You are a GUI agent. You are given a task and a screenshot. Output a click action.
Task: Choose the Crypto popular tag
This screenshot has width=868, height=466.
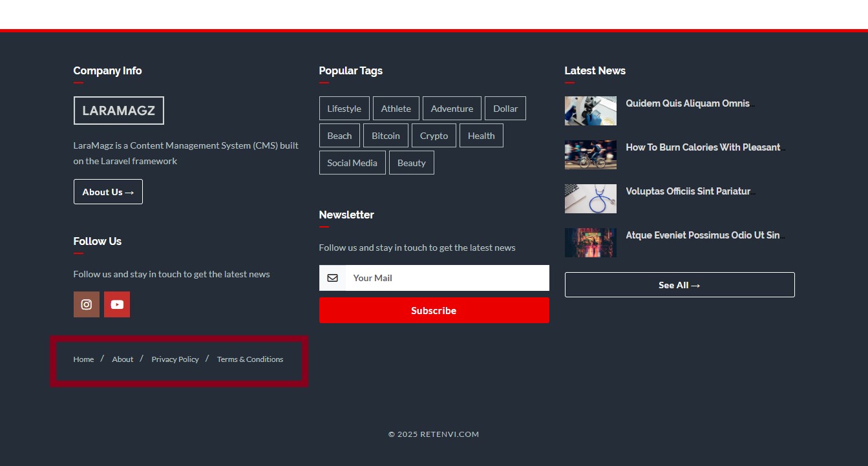click(x=434, y=135)
